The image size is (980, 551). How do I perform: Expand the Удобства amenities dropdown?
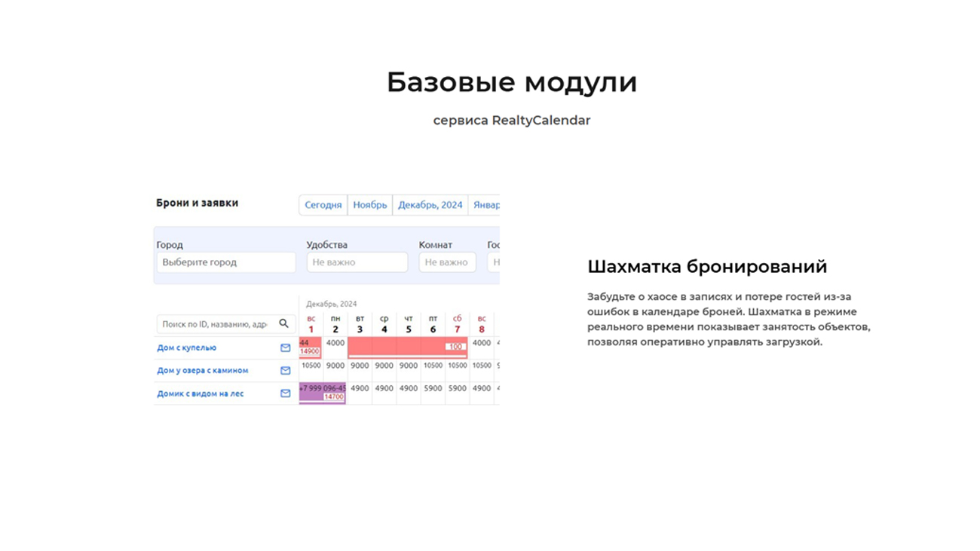coord(357,262)
